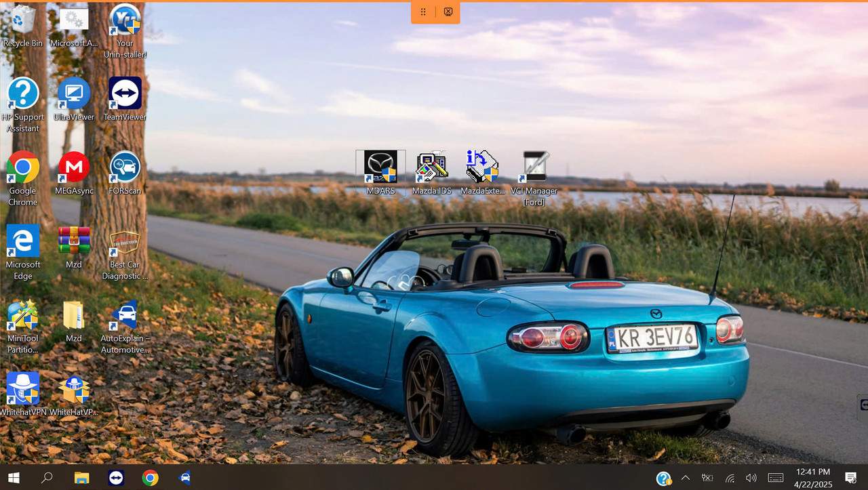Open Google Chrome from the taskbar
Screen dimensions: 868x490
tap(151, 478)
